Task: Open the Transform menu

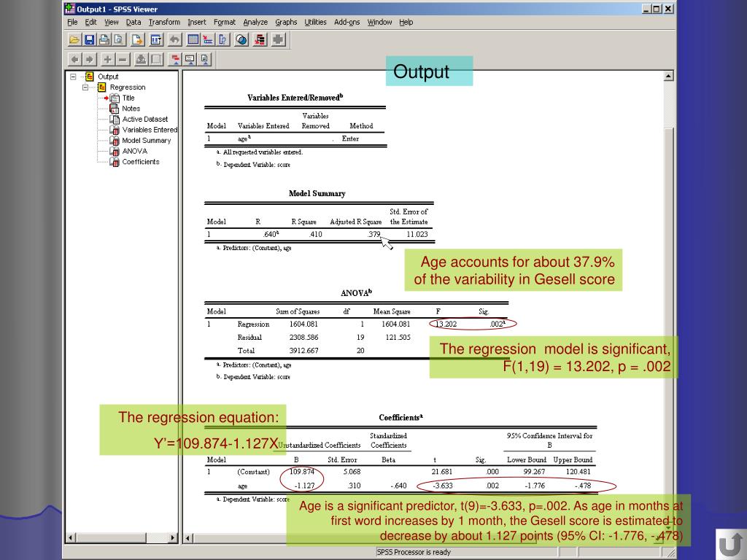Action: [164, 22]
